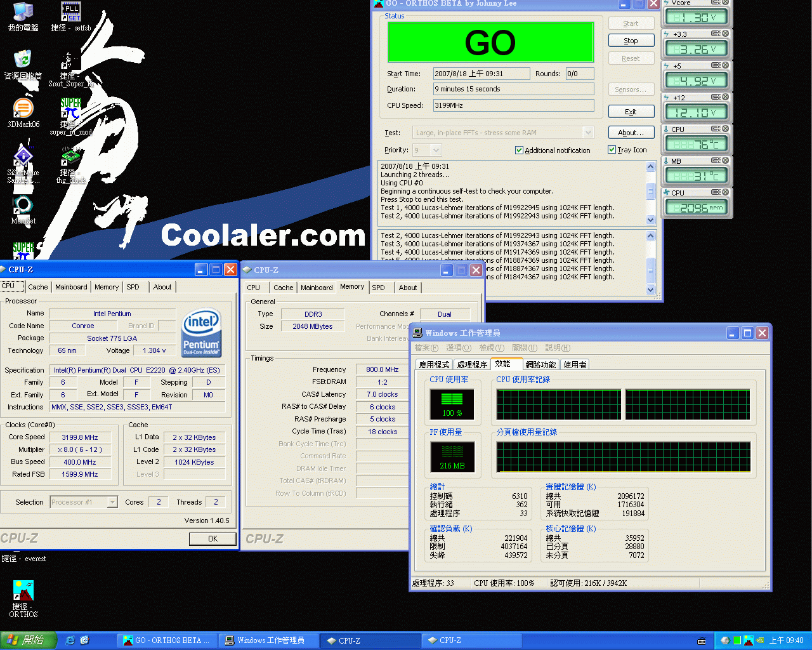Screen dimensions: 812x650
Task: Open the 關機 menu in Task Manager
Action: point(525,348)
